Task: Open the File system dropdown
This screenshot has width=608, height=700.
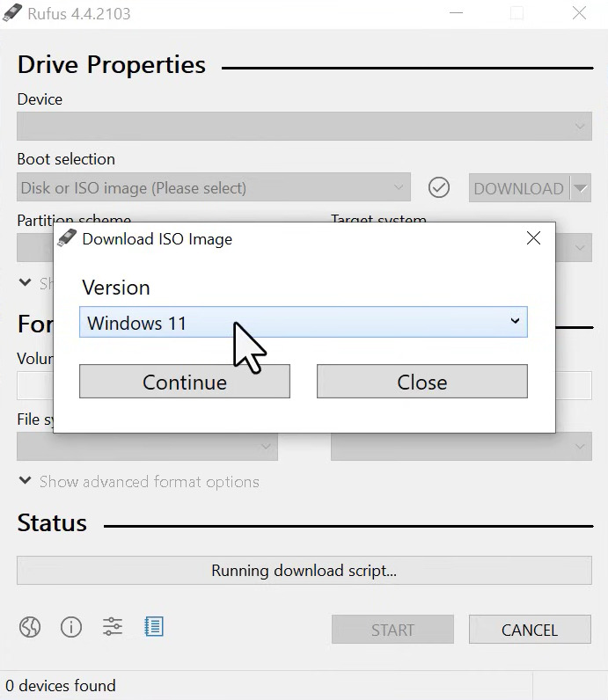Action: point(148,446)
